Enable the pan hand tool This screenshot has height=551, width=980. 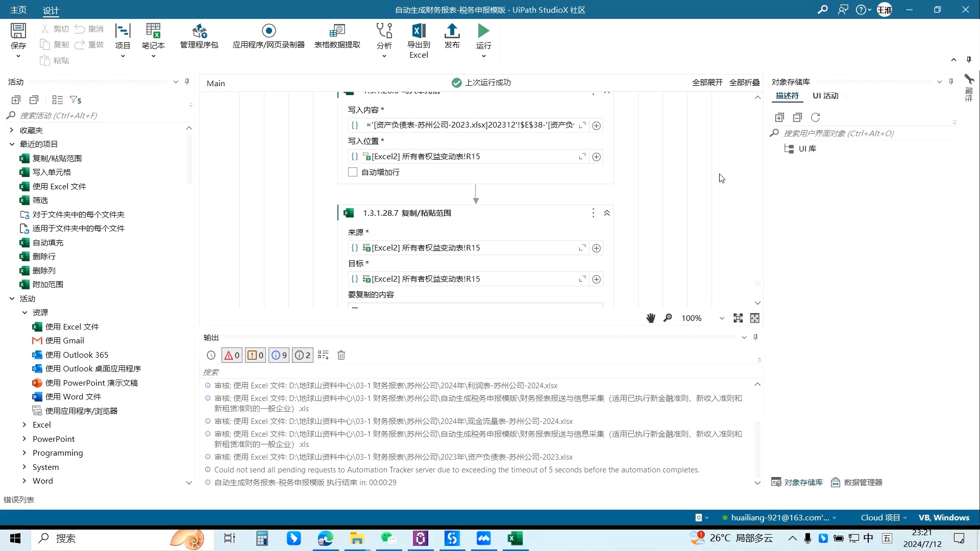(651, 318)
